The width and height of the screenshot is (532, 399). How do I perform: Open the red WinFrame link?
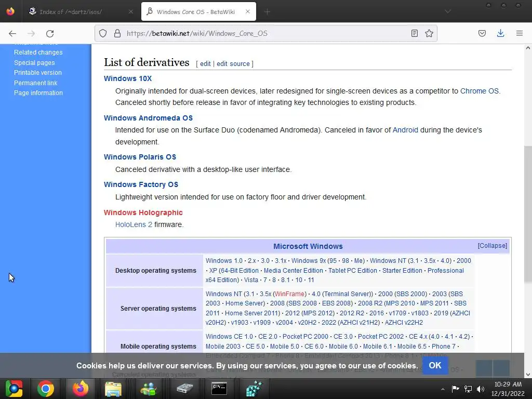click(x=289, y=294)
